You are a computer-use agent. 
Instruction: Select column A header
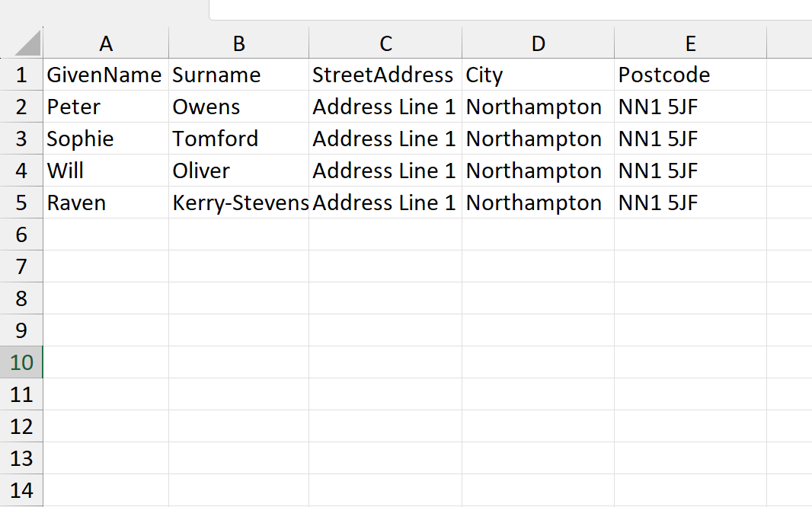[106, 44]
